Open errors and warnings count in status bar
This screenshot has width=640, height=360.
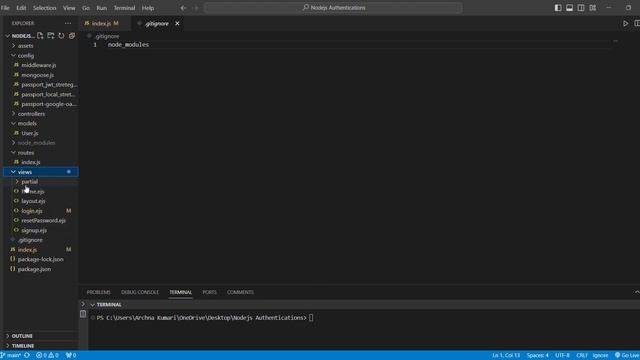[47, 355]
